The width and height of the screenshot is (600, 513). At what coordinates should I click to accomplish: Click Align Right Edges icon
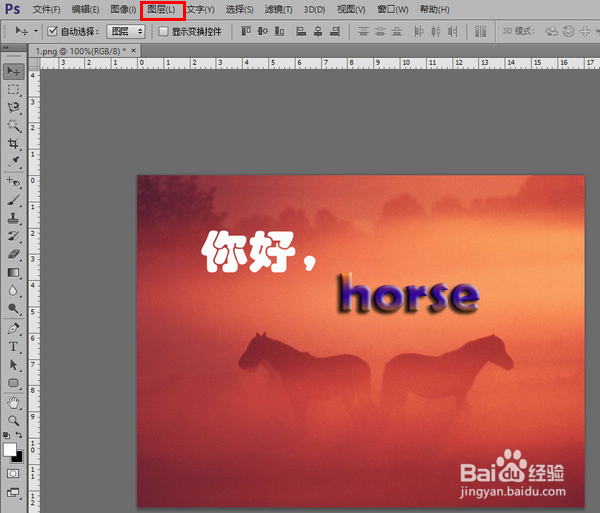[335, 31]
